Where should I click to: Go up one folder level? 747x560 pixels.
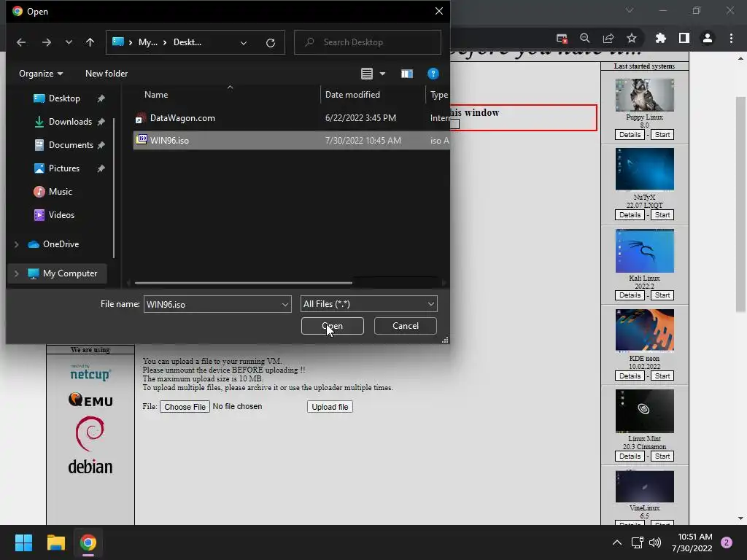90,42
